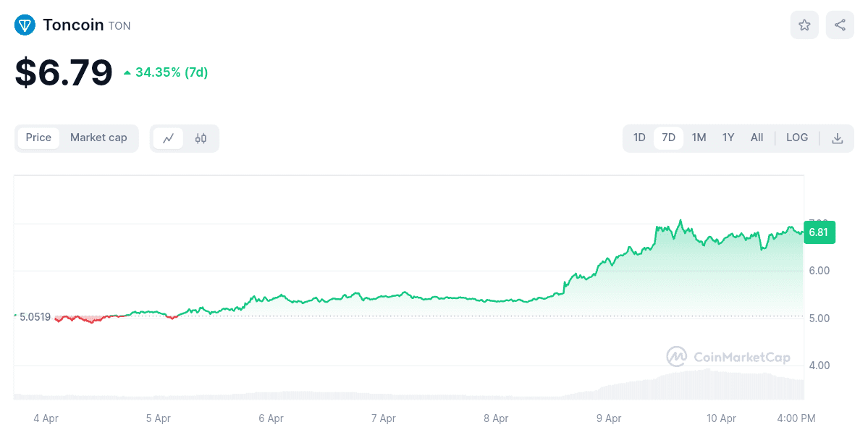Show the All time range

[757, 138]
